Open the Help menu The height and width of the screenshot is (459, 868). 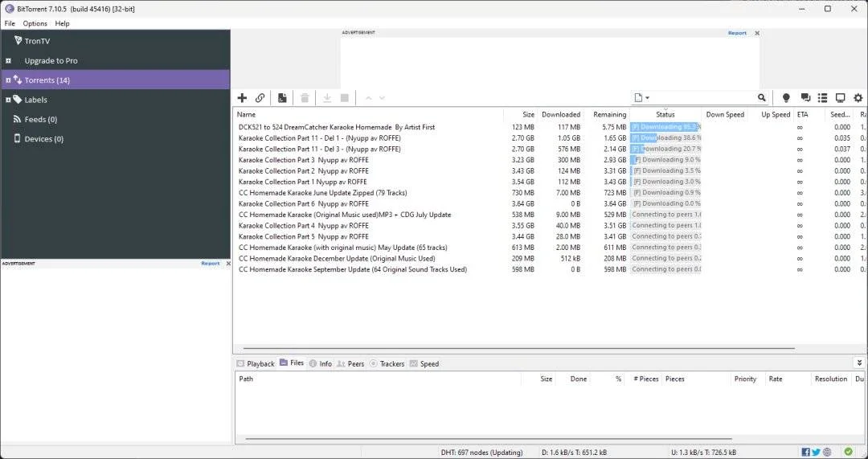[x=62, y=23]
